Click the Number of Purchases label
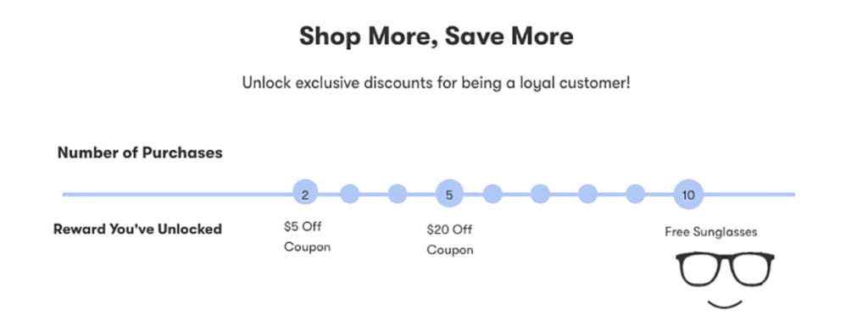This screenshot has height=332, width=868. coord(140,152)
